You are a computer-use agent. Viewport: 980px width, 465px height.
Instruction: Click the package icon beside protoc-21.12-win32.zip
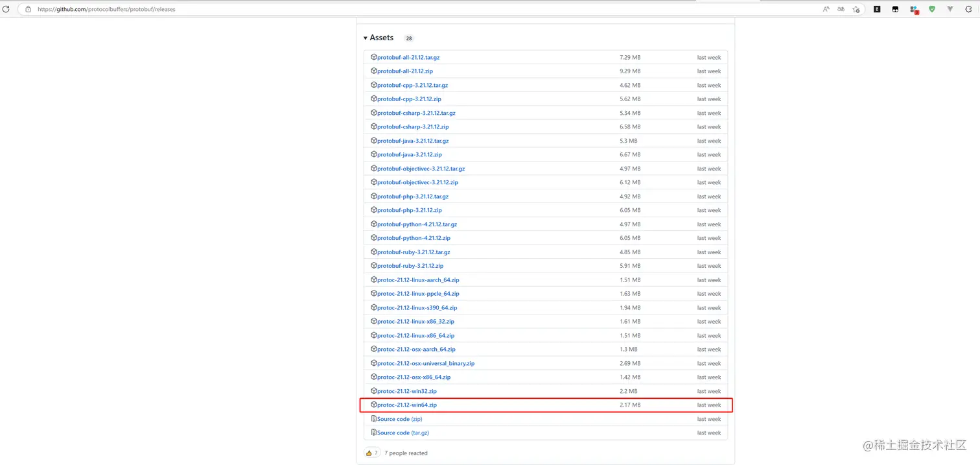click(x=374, y=391)
